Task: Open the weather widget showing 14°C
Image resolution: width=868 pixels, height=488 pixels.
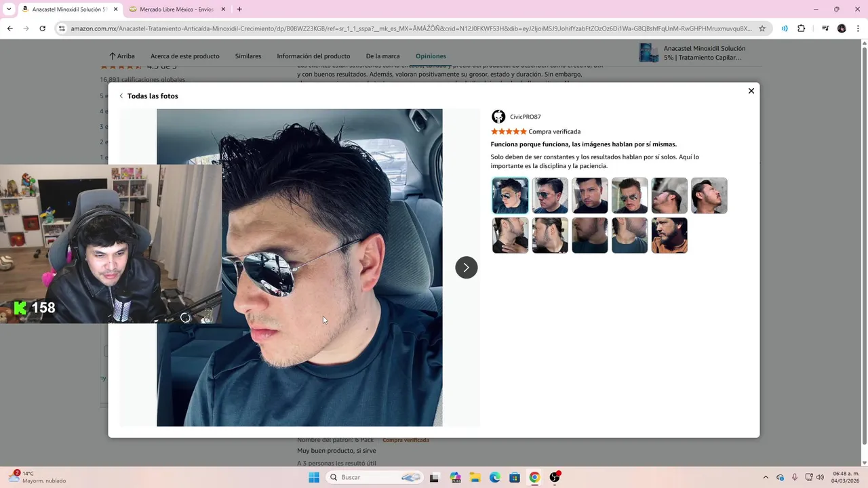Action: click(37, 477)
